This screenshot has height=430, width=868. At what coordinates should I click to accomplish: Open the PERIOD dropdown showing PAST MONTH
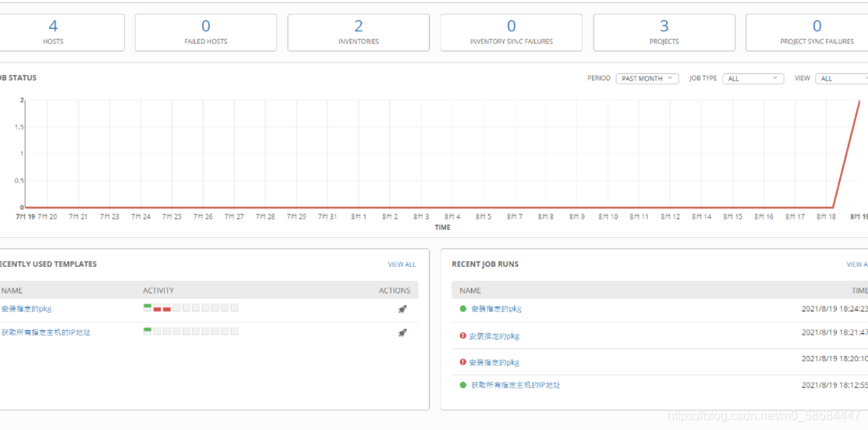[647, 79]
